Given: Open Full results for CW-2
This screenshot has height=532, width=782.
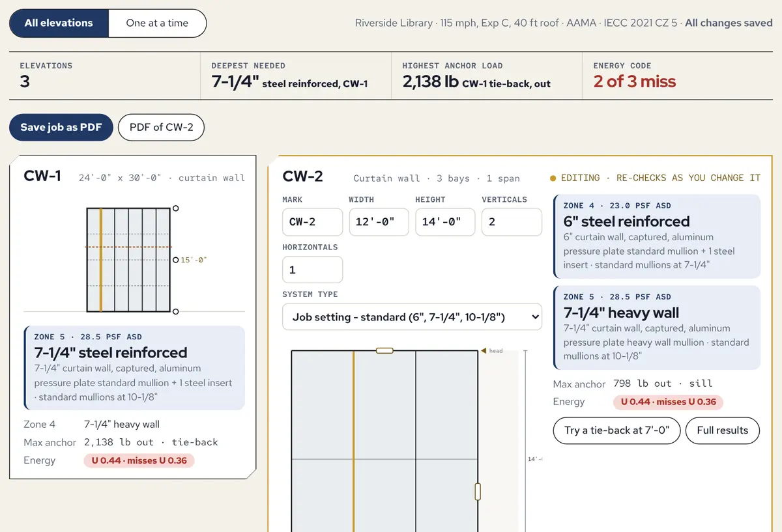Looking at the screenshot, I should point(723,430).
